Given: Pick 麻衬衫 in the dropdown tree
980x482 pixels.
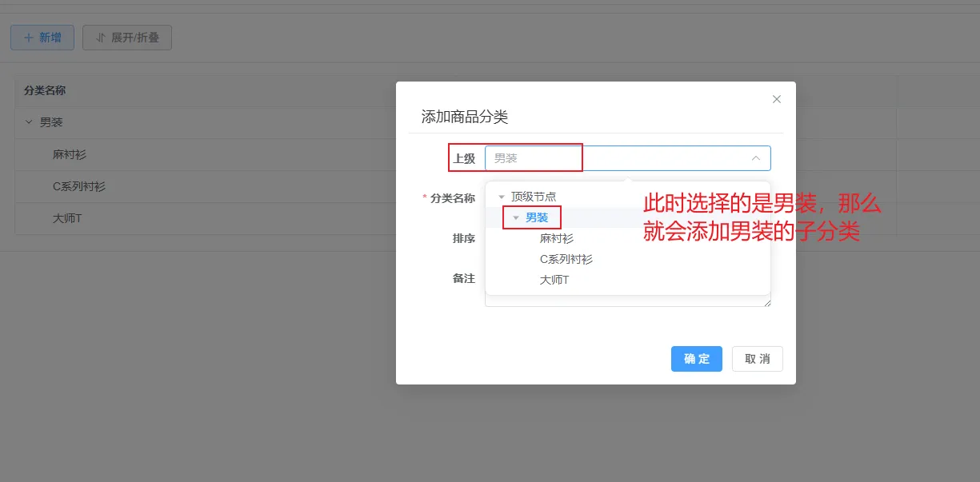Looking at the screenshot, I should (557, 238).
